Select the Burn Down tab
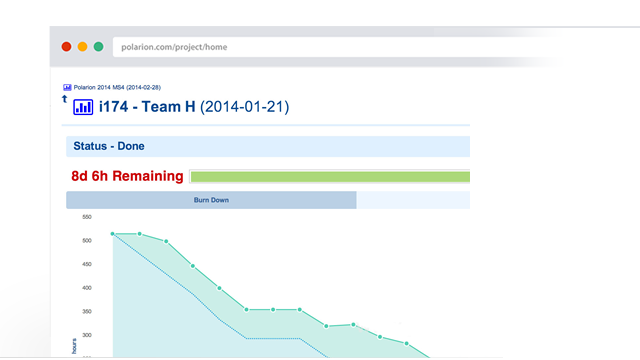Image resolution: width=640 pixels, height=360 pixels. click(x=211, y=200)
